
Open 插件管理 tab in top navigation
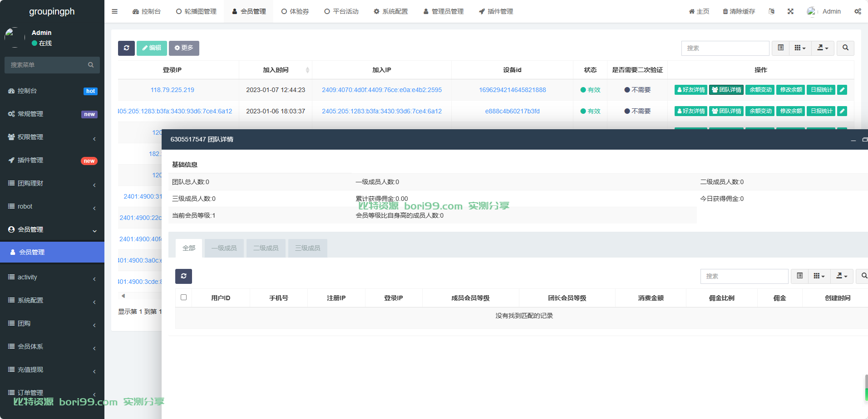(496, 11)
